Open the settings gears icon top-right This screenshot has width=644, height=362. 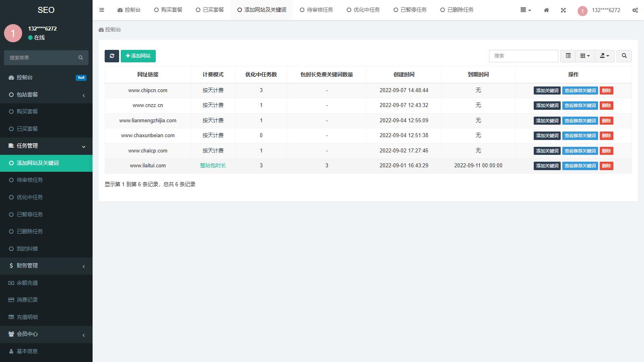(x=635, y=10)
